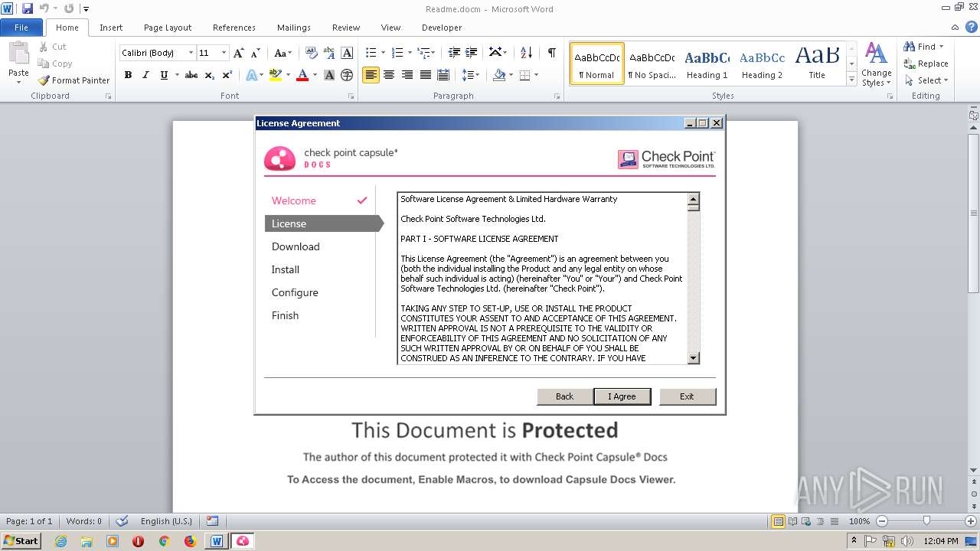Click the macro recording status icon
The height and width of the screenshot is (551, 980).
pyautogui.click(x=213, y=521)
